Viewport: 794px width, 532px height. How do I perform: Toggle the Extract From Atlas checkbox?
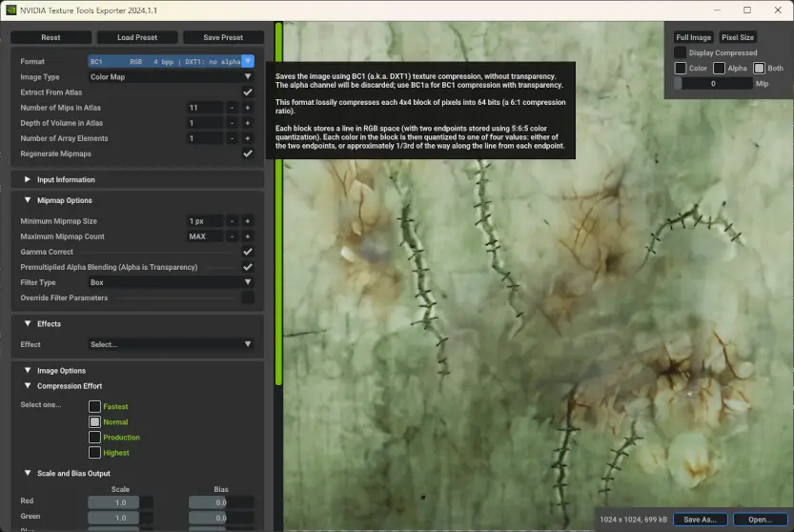point(248,92)
